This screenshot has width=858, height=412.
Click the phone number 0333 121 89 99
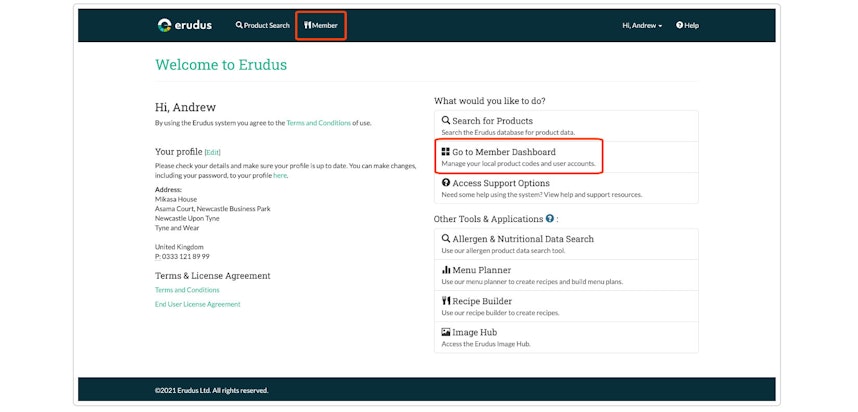click(185, 257)
